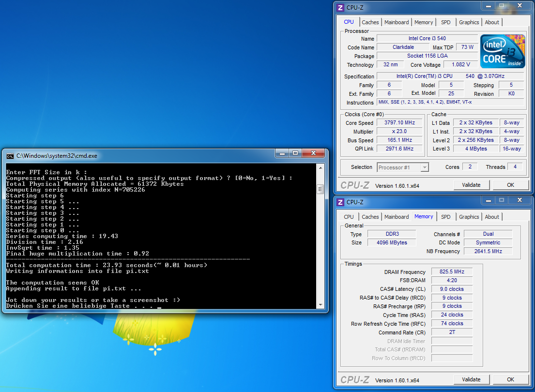Click the memory Type value DDR3

[392, 234]
